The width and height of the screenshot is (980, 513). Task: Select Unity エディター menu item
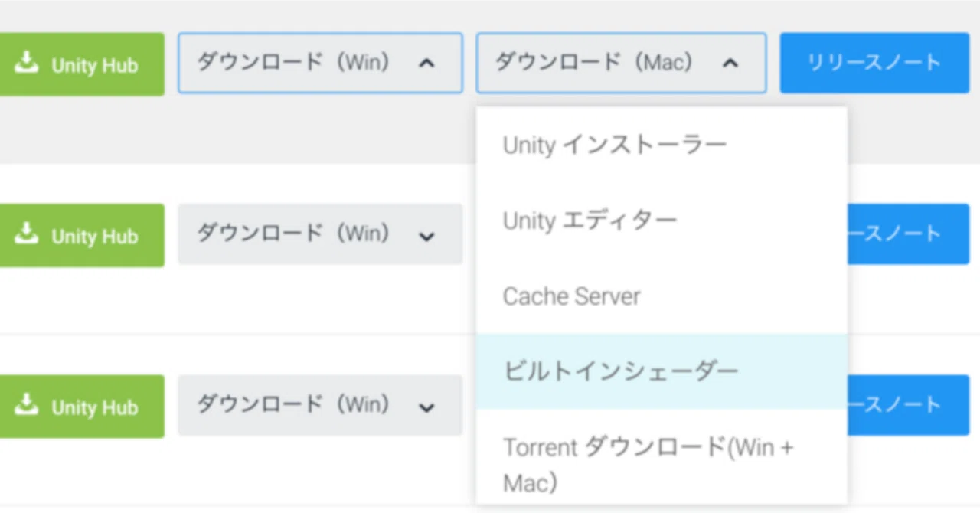click(661, 221)
